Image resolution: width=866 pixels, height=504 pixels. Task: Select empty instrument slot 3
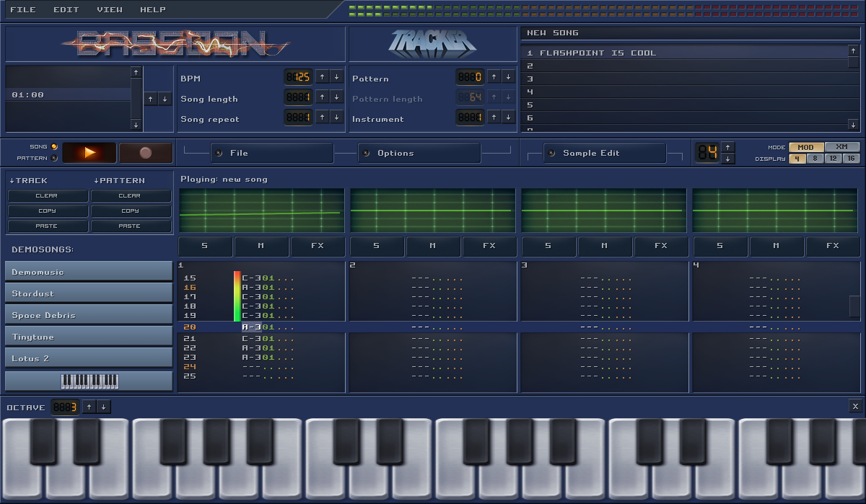tap(683, 79)
